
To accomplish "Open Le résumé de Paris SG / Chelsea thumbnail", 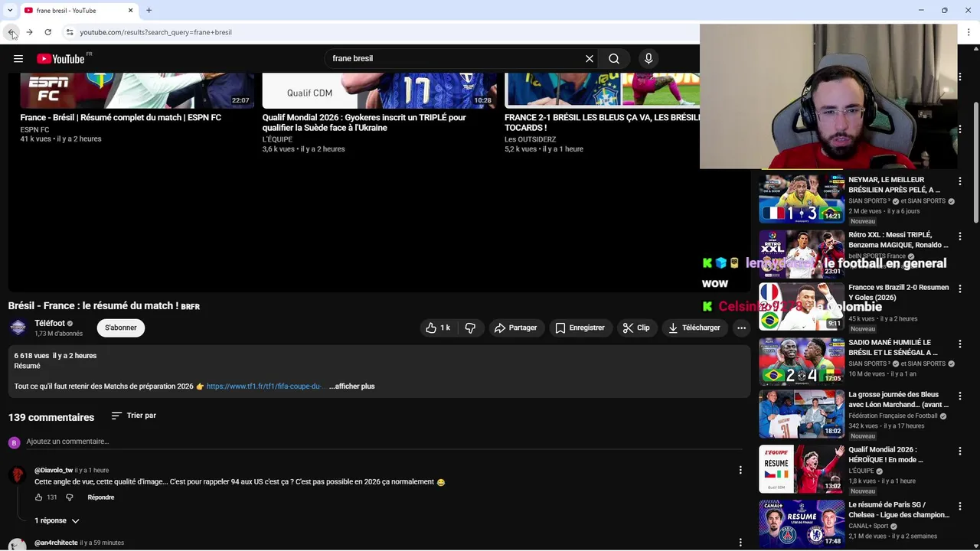I will tap(802, 523).
